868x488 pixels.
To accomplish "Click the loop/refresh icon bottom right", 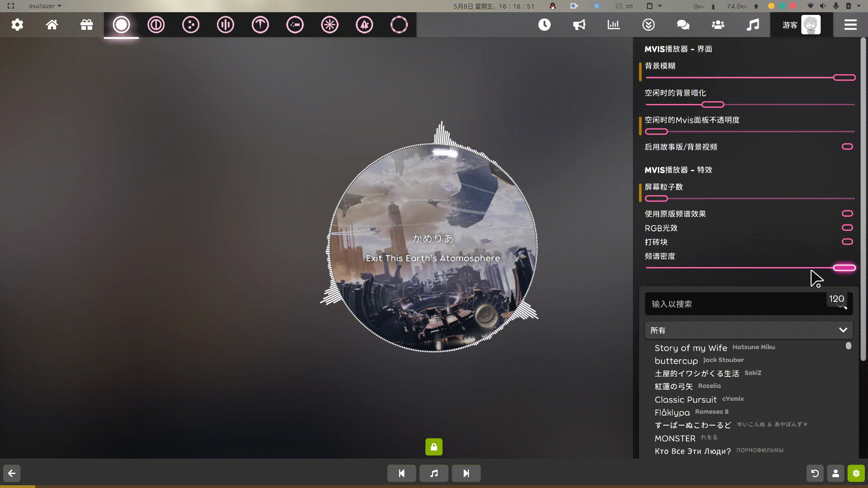I will pyautogui.click(x=815, y=473).
